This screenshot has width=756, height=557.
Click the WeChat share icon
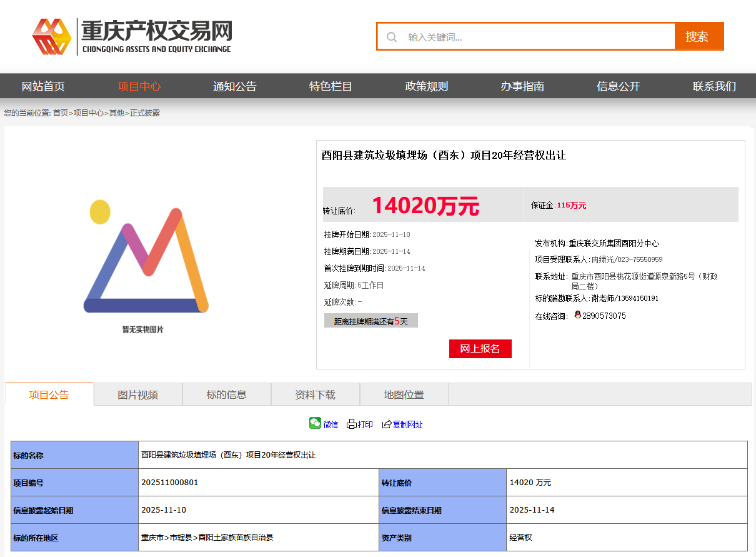point(315,423)
